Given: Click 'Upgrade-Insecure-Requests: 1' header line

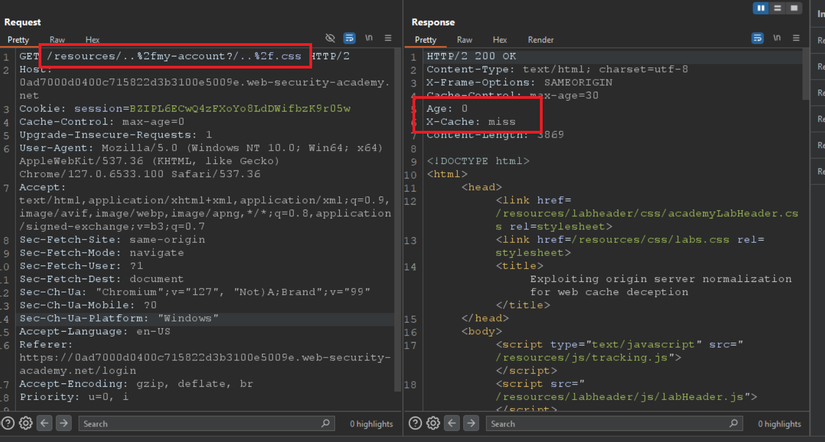Looking at the screenshot, I should (116, 135).
